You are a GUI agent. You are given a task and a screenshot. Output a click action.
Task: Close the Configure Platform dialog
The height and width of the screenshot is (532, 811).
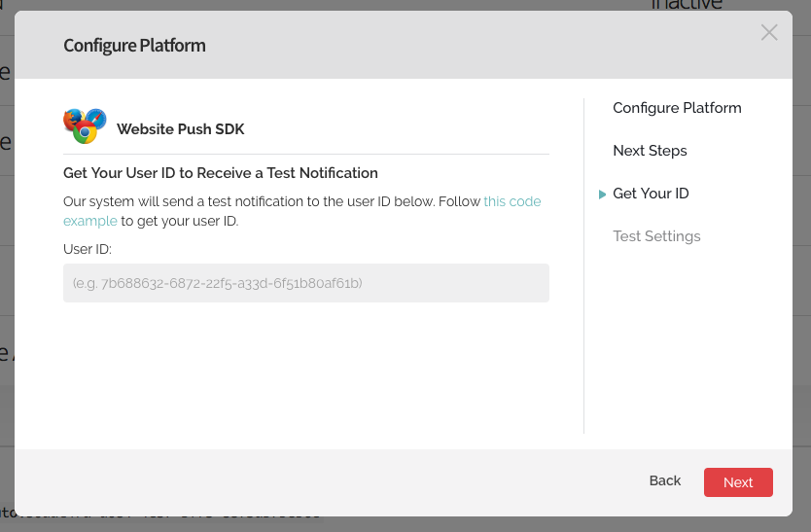[769, 33]
